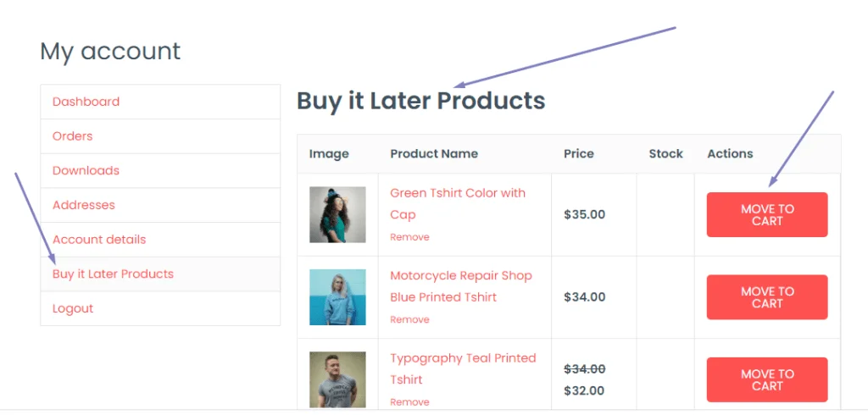Select Addresses in sidebar

(84, 205)
